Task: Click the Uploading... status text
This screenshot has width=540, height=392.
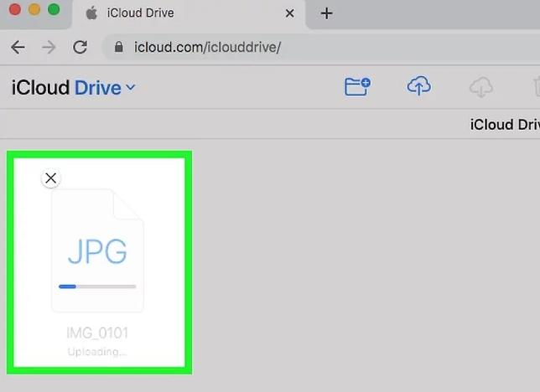Action: 97,352
